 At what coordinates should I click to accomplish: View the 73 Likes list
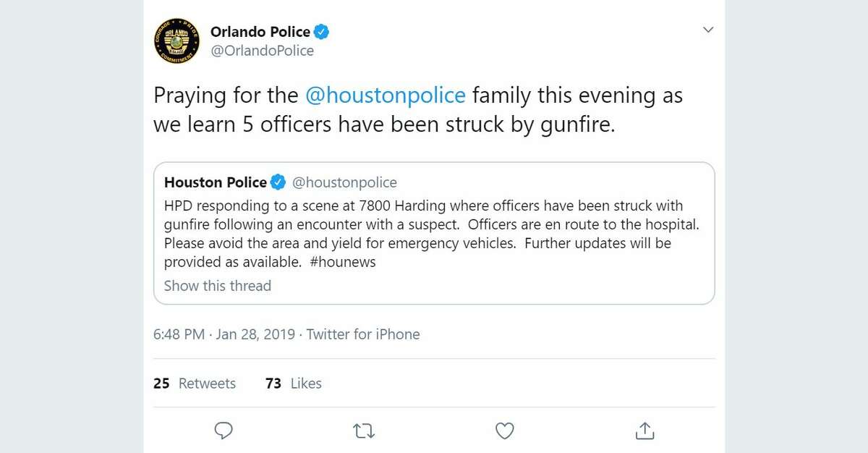click(x=294, y=384)
